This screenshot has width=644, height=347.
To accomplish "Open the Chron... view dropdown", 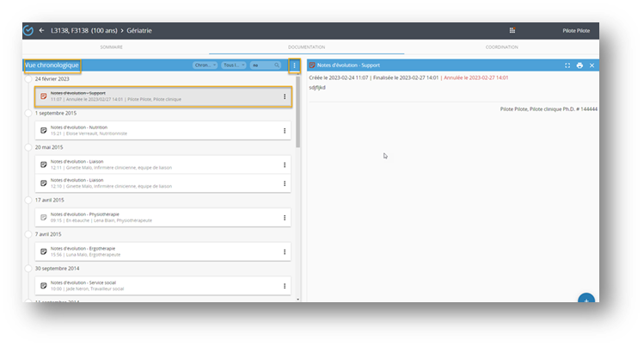I will (204, 65).
